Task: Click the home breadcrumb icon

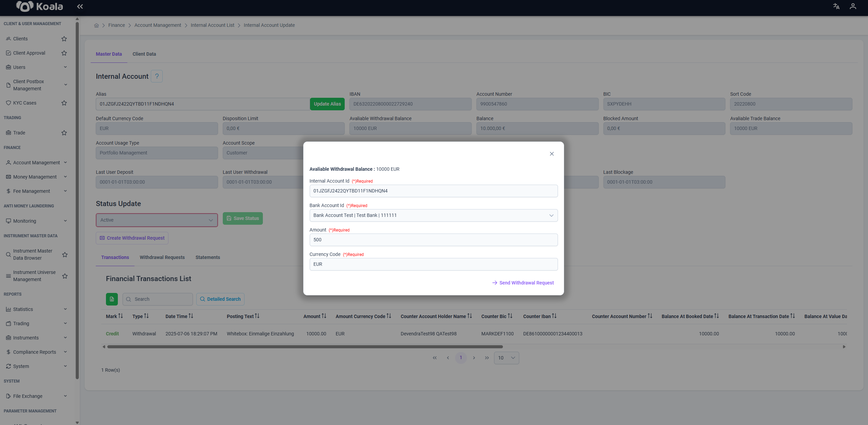Action: coord(96,25)
